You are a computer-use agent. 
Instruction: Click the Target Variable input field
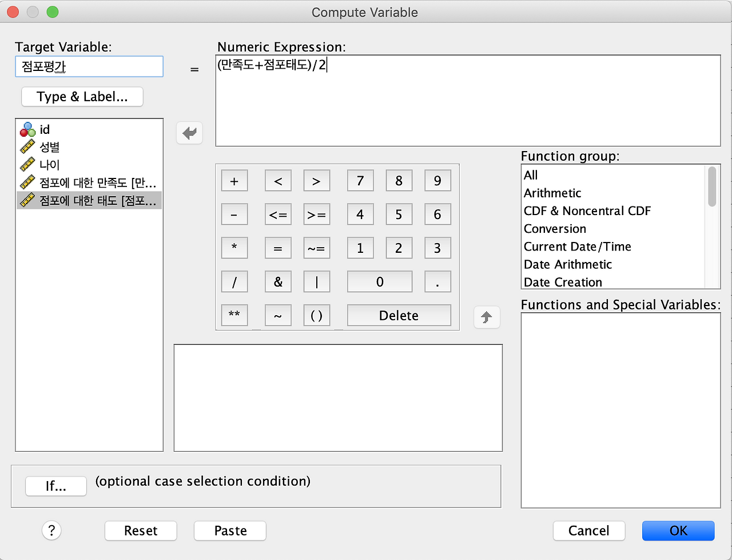(x=89, y=66)
